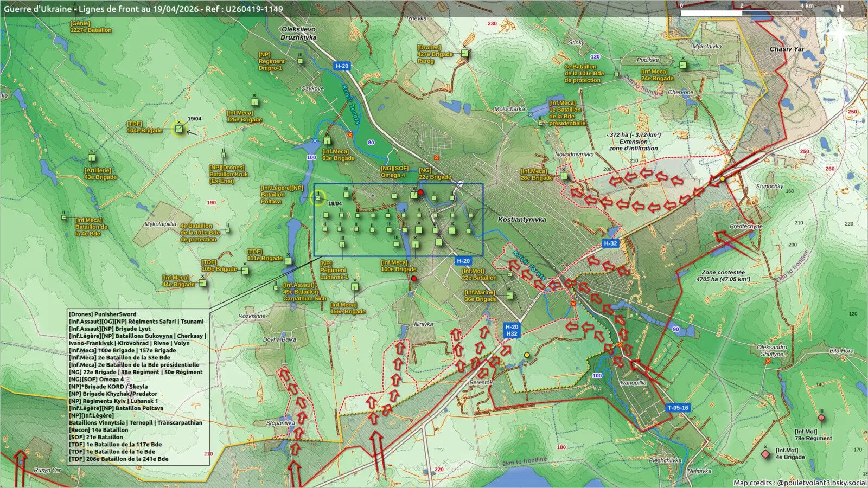Image resolution: width=868 pixels, height=488 pixels.
Task: Click the PunisherSword drones legend entry
Action: click(103, 314)
